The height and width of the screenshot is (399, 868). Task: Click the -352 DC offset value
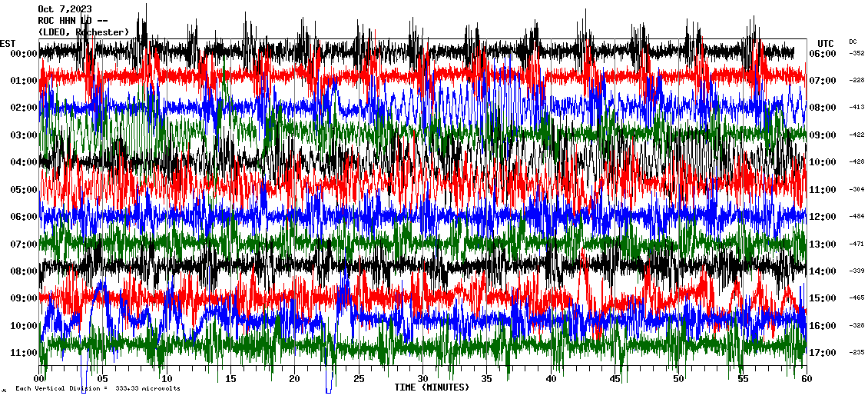[x=856, y=54]
